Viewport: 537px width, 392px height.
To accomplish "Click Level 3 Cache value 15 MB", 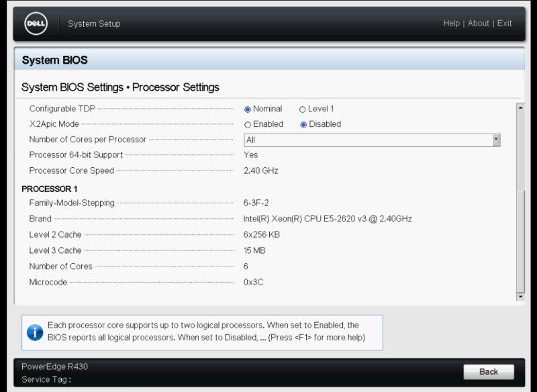I will (x=254, y=250).
